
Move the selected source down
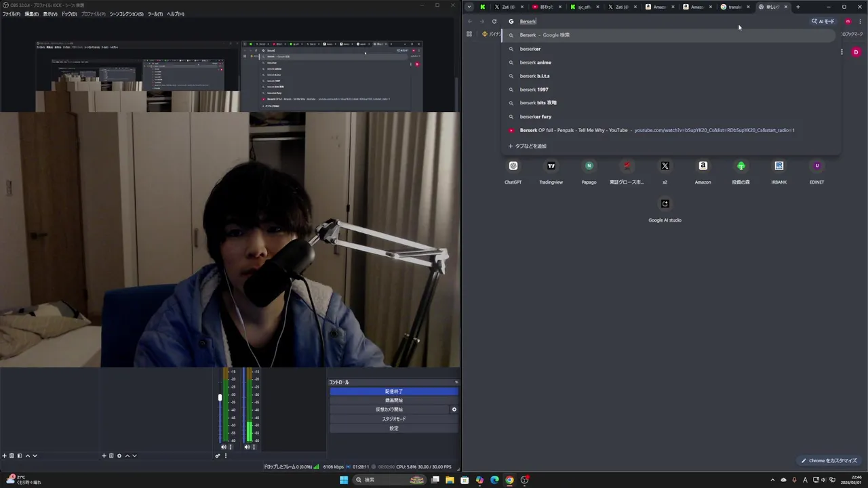(x=134, y=455)
